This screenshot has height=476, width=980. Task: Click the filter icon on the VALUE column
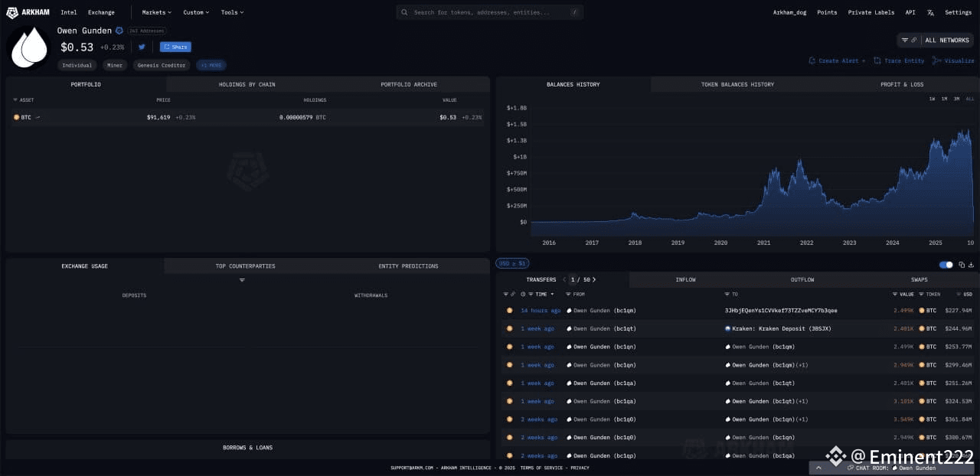click(895, 294)
